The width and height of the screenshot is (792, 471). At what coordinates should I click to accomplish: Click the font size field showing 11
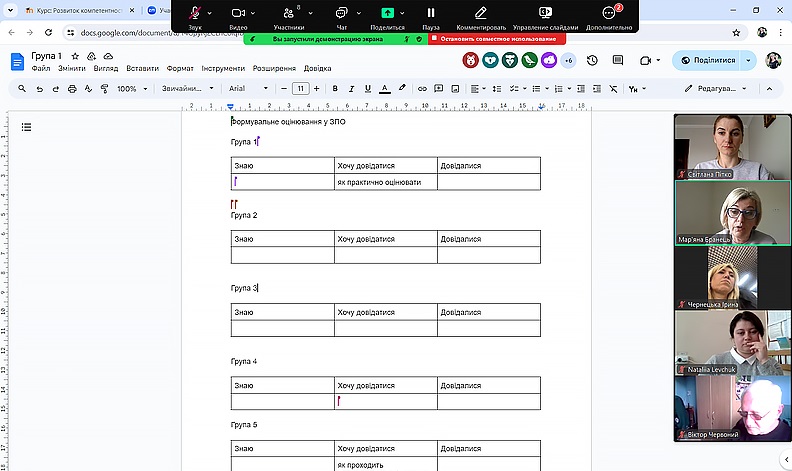300,89
